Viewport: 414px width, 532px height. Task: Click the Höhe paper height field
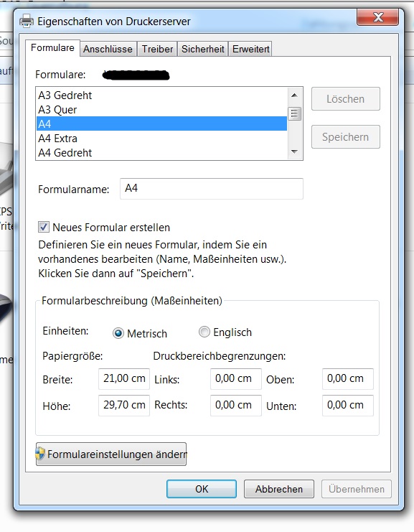(124, 405)
